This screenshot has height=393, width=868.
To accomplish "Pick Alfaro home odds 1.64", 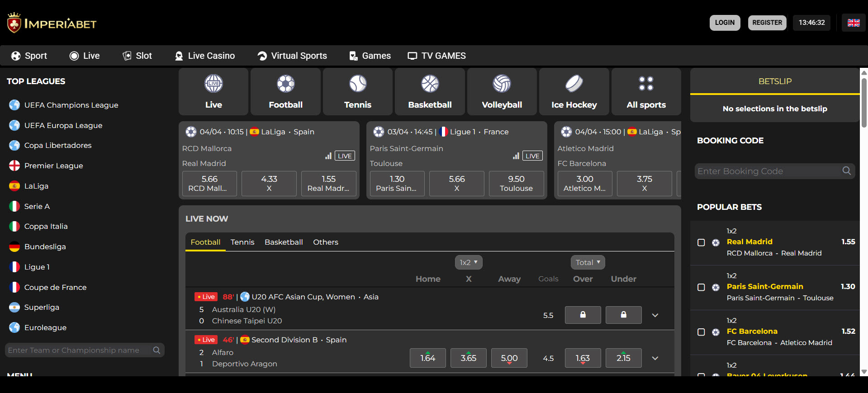I will pyautogui.click(x=428, y=358).
